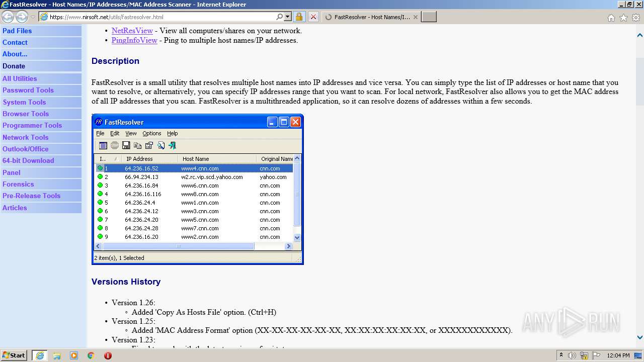Click Internet Explorer taskbar icon
The image size is (644, 362).
click(x=40, y=355)
